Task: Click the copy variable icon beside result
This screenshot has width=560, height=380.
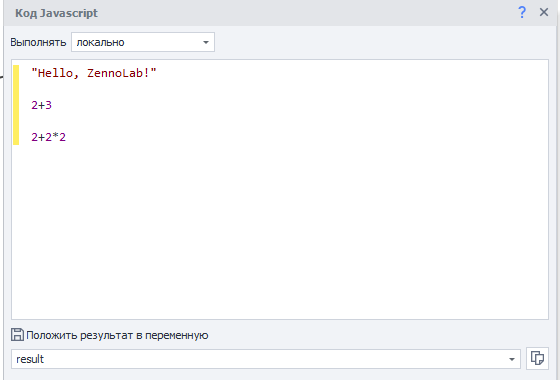Action: (x=537, y=358)
